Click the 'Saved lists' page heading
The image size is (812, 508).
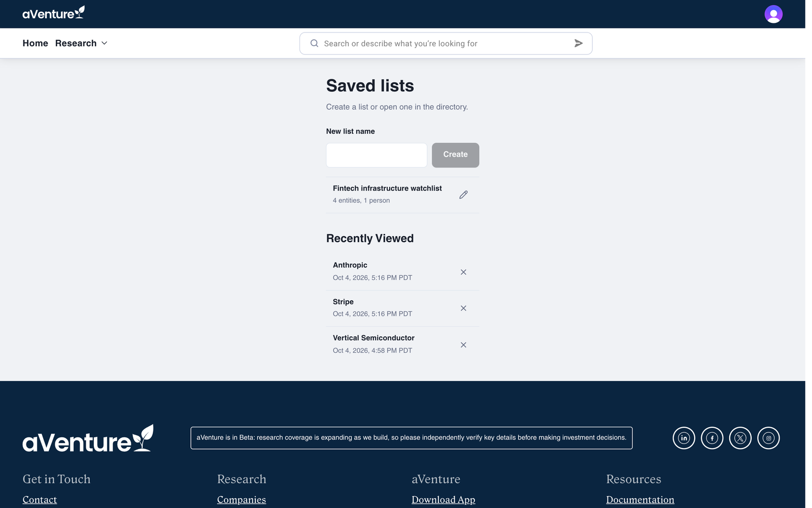pyautogui.click(x=370, y=86)
